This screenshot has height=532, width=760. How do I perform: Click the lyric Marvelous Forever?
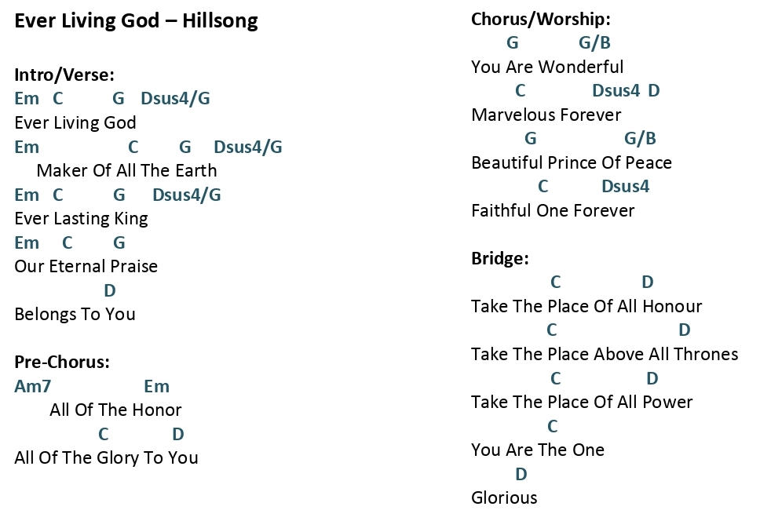(x=546, y=115)
